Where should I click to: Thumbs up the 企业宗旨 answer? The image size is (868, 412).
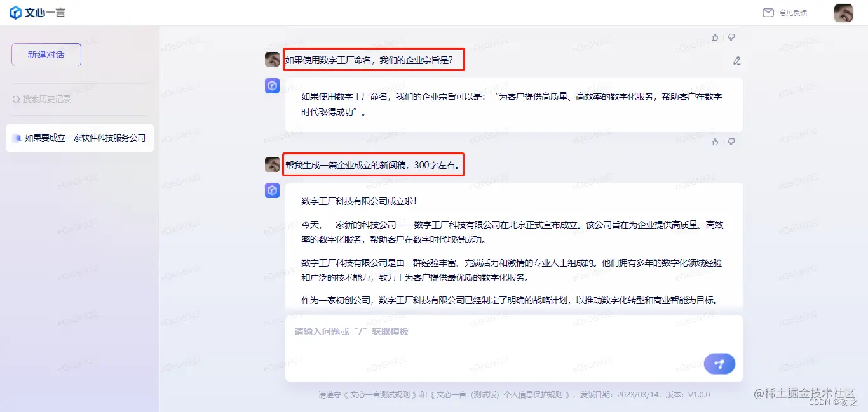coord(715,142)
